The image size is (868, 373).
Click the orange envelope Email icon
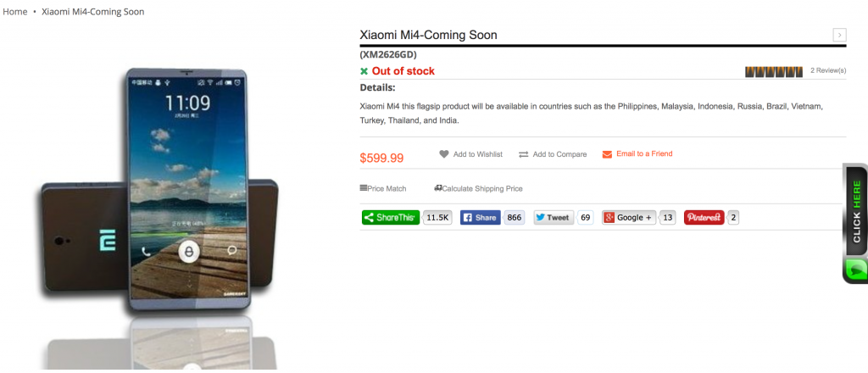click(607, 154)
